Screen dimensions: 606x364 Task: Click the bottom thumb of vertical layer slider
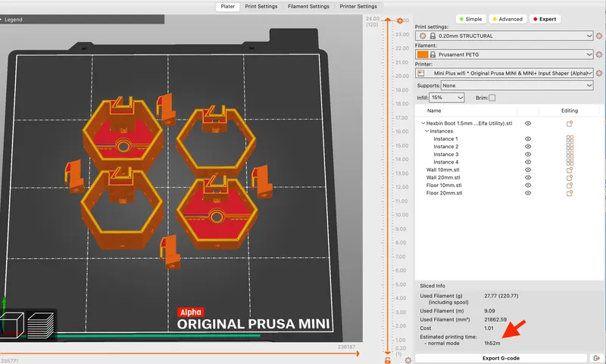(388, 353)
